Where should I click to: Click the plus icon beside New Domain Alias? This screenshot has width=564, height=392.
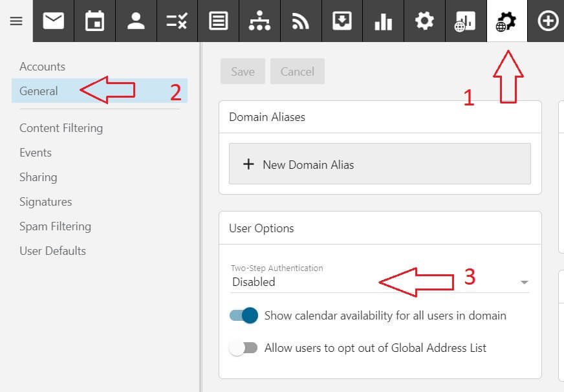click(248, 164)
